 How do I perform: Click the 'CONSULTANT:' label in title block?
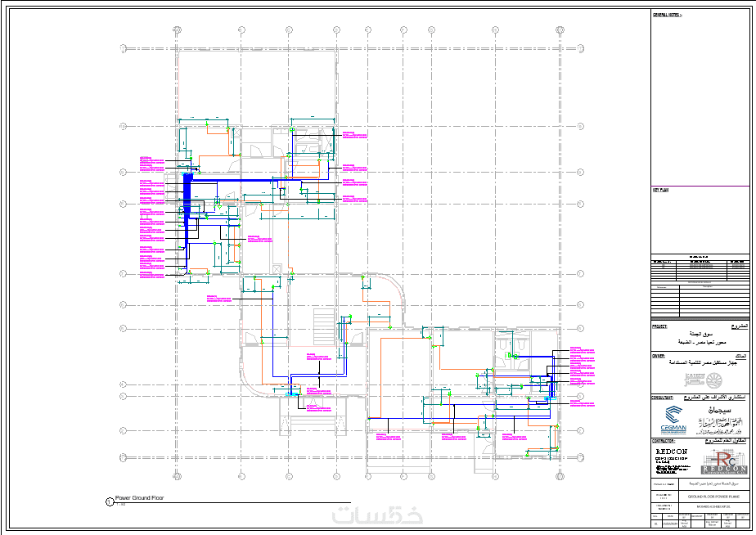click(x=663, y=398)
